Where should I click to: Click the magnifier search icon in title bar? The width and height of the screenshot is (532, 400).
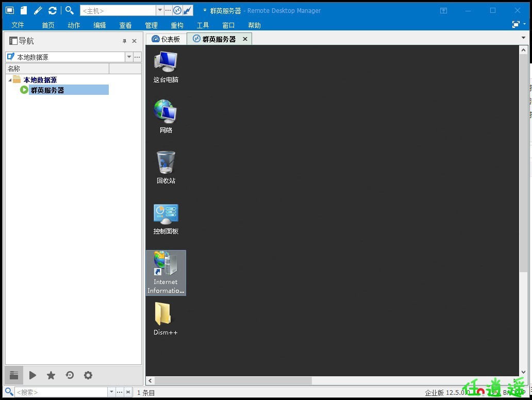pos(69,10)
